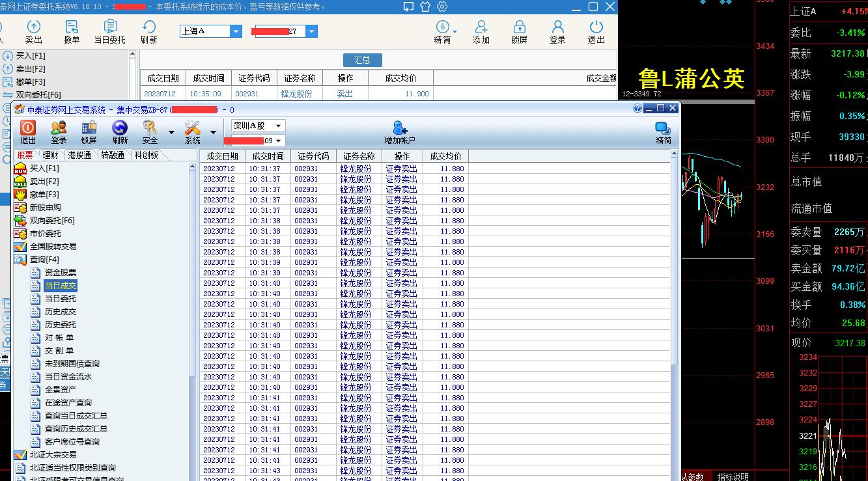Click 锁屏 lock icon in the back window
Image resolution: width=868 pixels, height=481 pixels.
click(x=519, y=32)
